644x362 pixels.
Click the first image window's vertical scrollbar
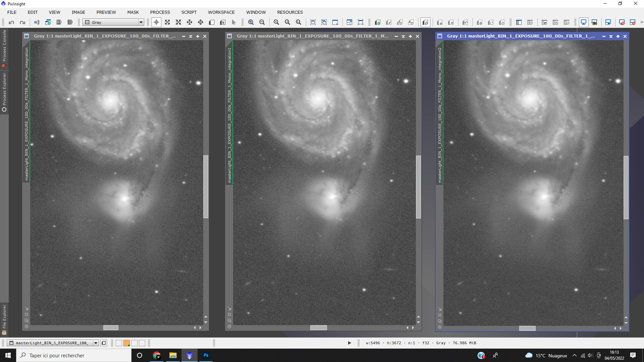(206, 187)
